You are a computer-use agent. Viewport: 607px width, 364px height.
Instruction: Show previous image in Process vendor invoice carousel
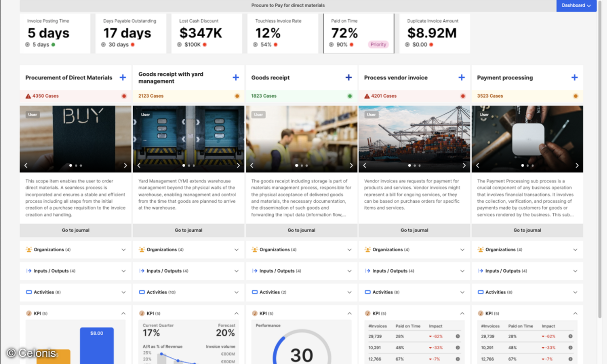point(365,165)
